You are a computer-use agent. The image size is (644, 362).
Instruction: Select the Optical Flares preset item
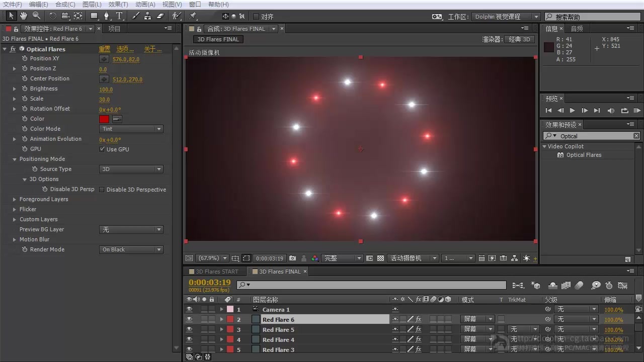click(x=584, y=155)
